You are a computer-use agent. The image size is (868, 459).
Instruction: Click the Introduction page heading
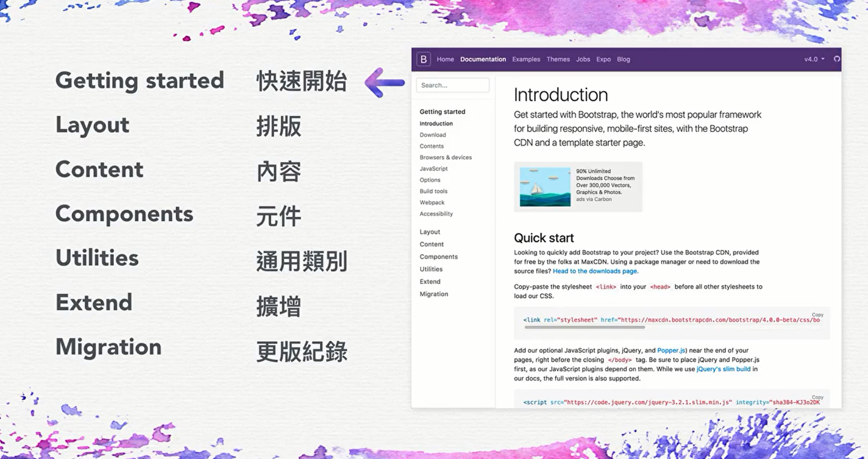[561, 95]
